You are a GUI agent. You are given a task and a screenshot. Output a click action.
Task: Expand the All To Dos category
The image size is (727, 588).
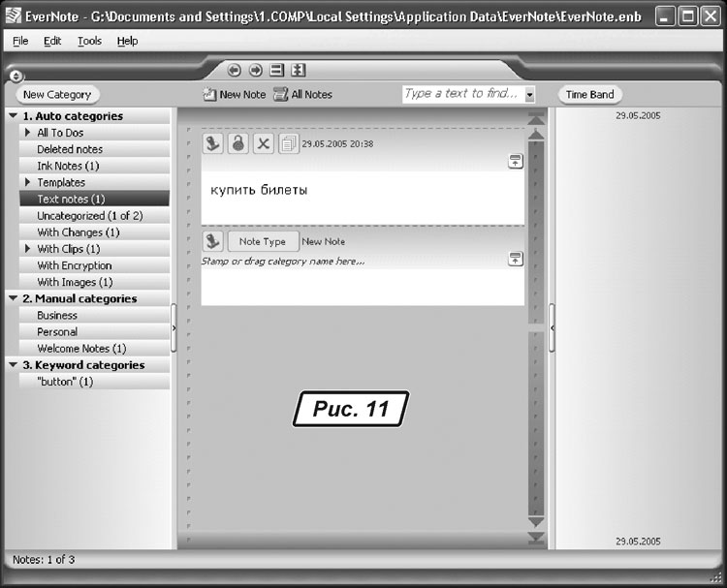click(x=28, y=133)
